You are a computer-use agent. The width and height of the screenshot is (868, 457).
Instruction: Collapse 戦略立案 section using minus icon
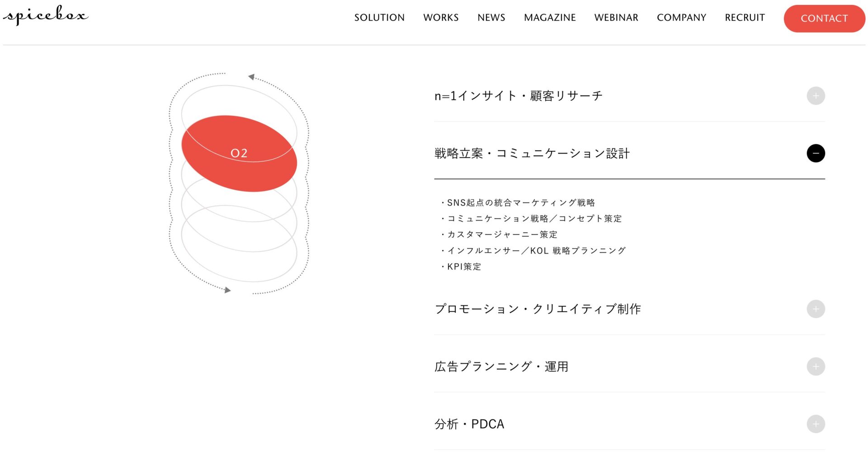pos(816,153)
